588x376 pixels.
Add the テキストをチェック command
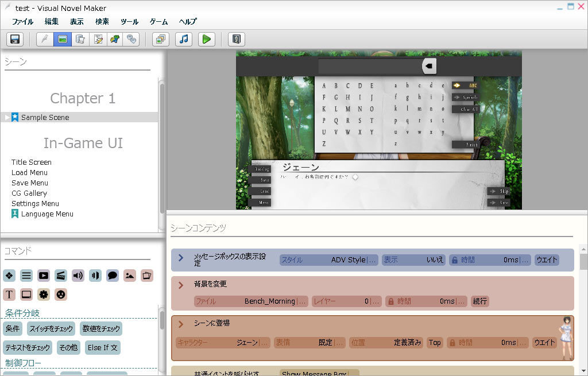28,347
